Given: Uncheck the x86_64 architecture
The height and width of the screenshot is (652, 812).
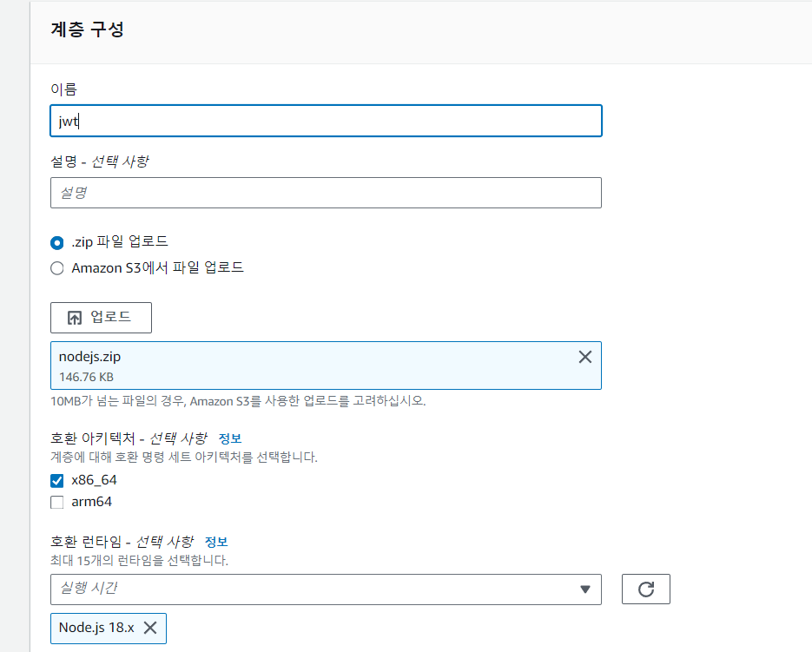Looking at the screenshot, I should (57, 481).
